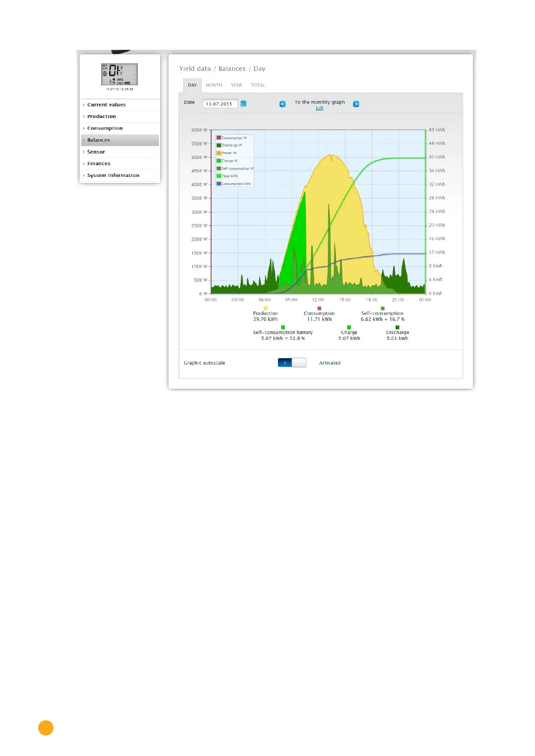Go to next day with right arrow
Viewport: 535px width, 756px height.
(x=356, y=104)
